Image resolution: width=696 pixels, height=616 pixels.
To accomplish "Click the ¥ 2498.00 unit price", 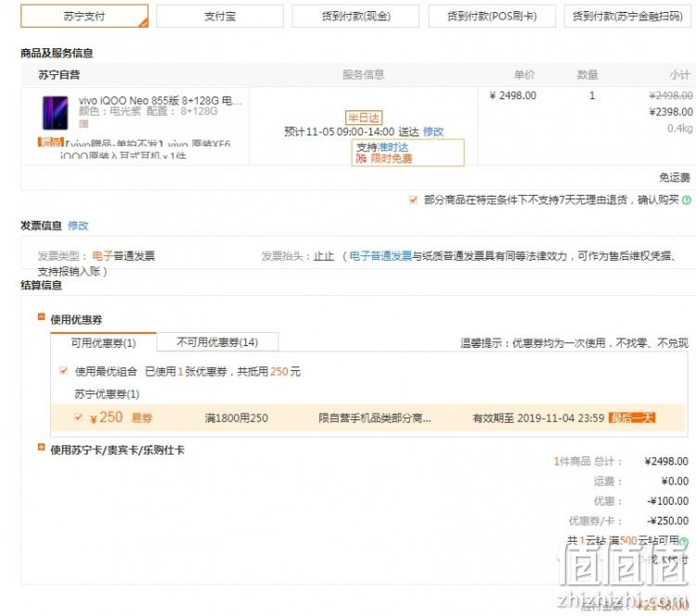I will click(512, 96).
